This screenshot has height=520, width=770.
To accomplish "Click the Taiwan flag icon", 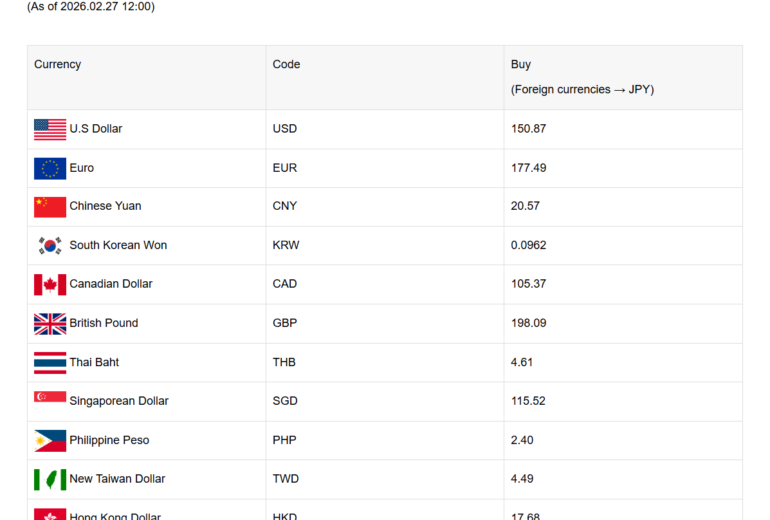I will pyautogui.click(x=50, y=479).
